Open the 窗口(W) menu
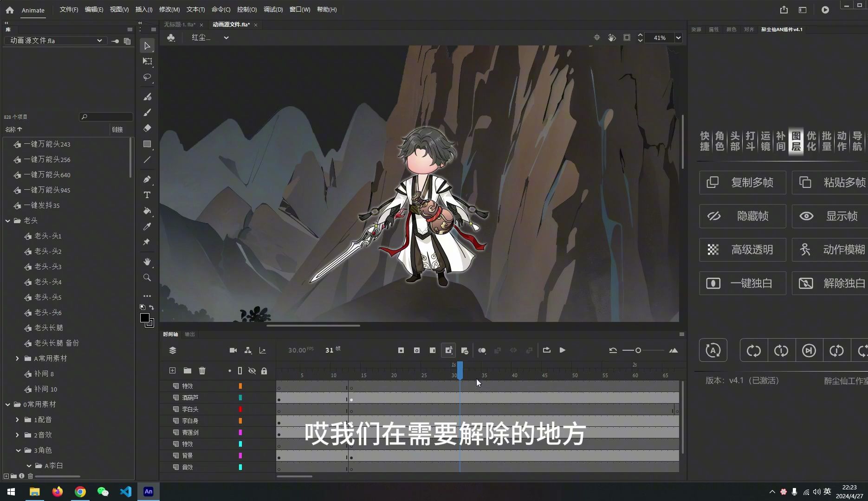 [x=299, y=10]
